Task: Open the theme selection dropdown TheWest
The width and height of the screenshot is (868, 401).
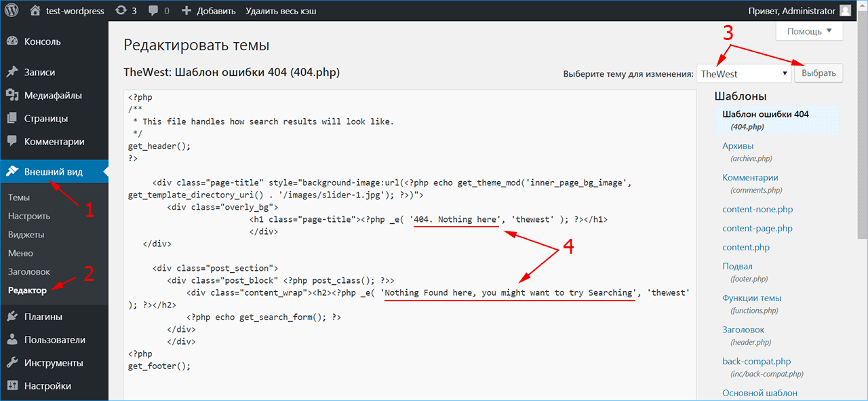Action: coord(744,73)
